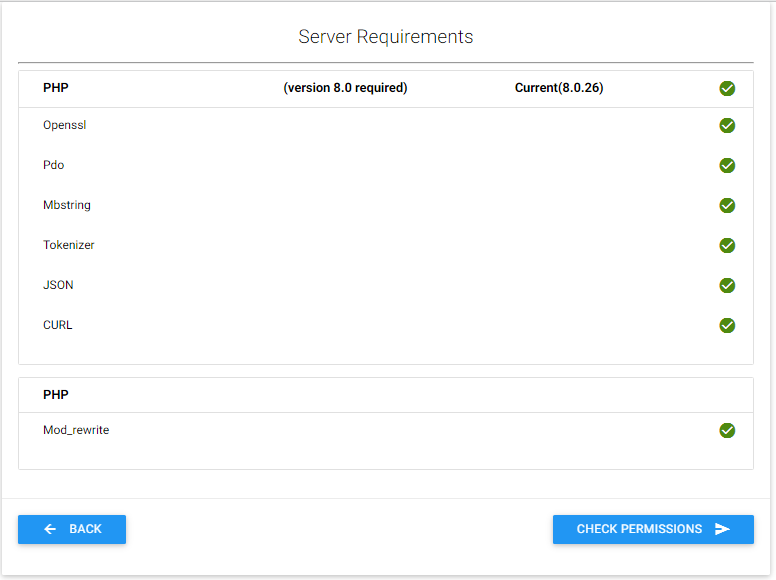Click the green checkmark next to PHP version

pyautogui.click(x=727, y=88)
